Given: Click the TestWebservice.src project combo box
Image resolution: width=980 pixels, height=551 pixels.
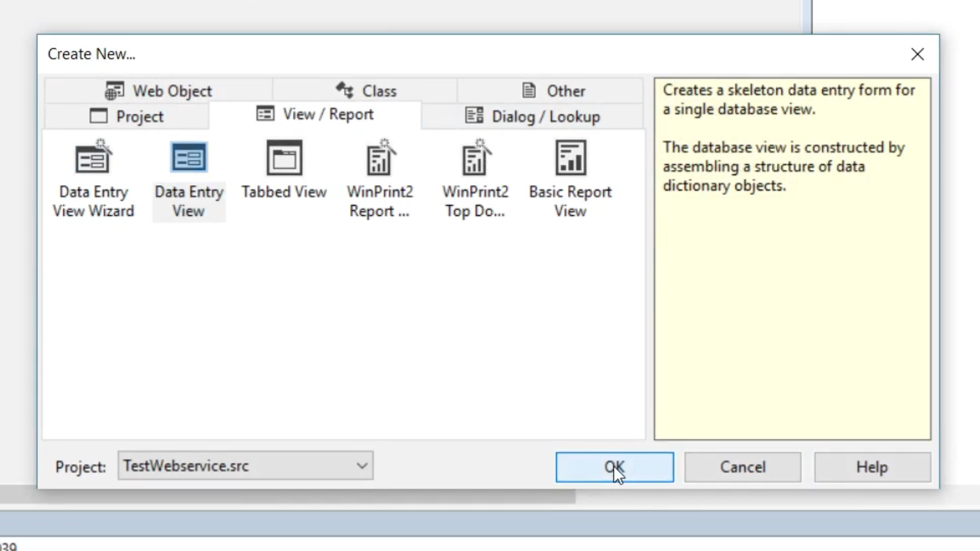Looking at the screenshot, I should tap(235, 466).
